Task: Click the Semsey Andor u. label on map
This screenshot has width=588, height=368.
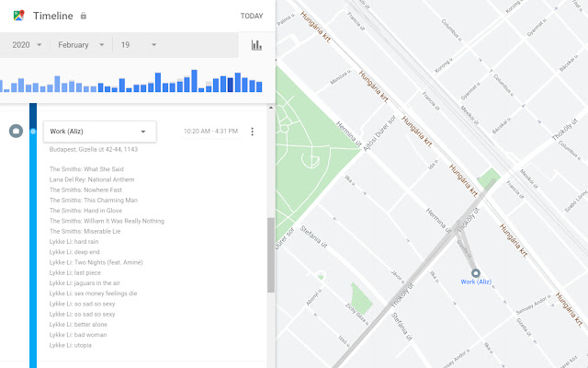Action: (533, 305)
